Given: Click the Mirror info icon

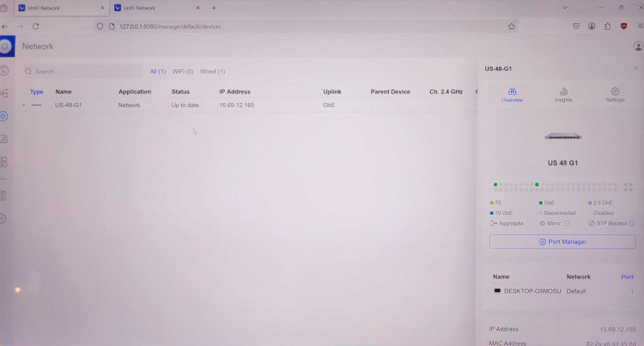Looking at the screenshot, I should 567,223.
